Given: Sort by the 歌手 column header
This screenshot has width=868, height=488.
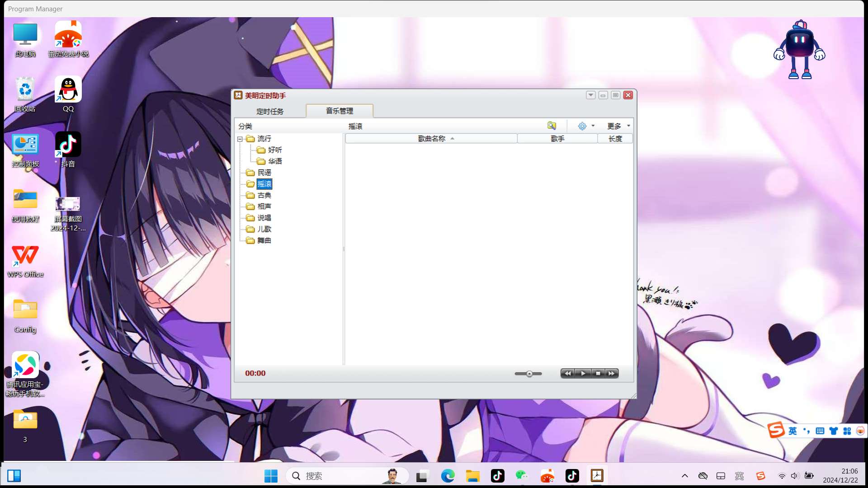Looking at the screenshot, I should (x=557, y=139).
